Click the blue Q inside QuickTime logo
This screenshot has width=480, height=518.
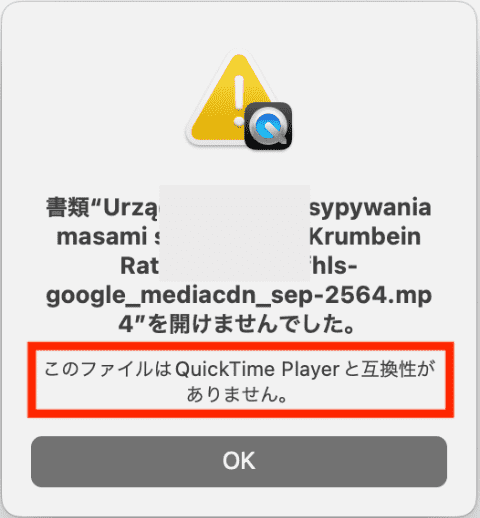point(267,126)
